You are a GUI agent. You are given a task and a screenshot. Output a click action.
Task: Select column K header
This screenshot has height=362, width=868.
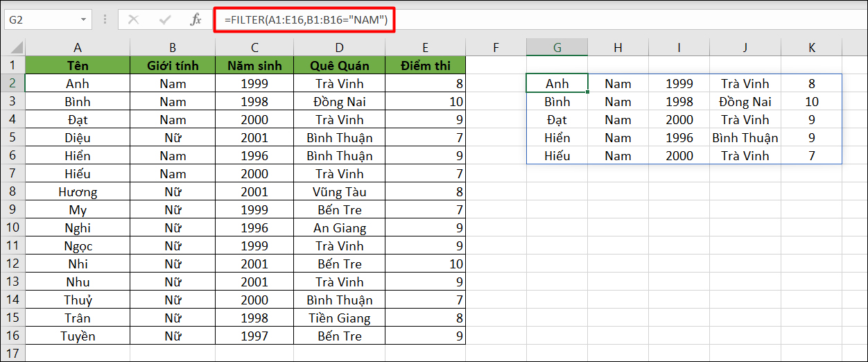(x=811, y=47)
